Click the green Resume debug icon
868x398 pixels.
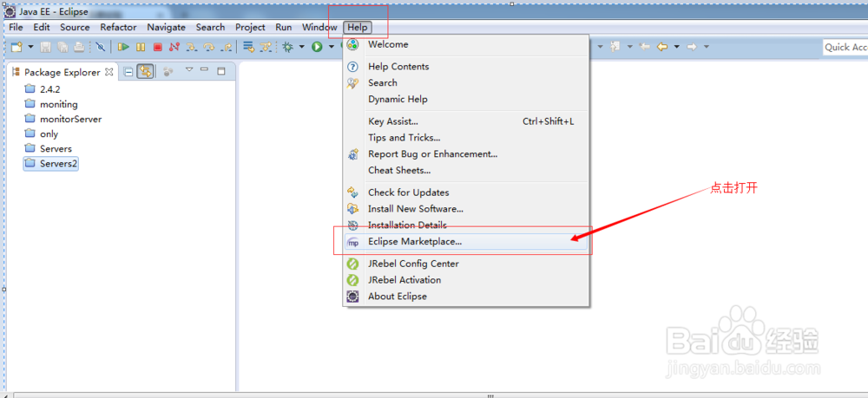[x=123, y=47]
